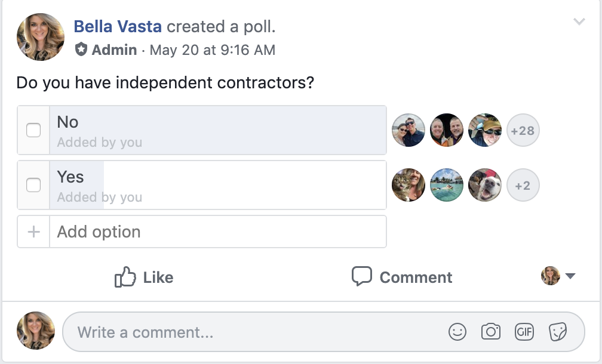Open the sticker picker icon

point(558,332)
